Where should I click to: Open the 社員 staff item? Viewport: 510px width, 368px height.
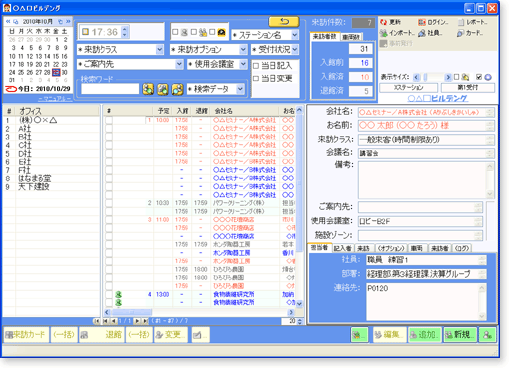tap(430, 33)
